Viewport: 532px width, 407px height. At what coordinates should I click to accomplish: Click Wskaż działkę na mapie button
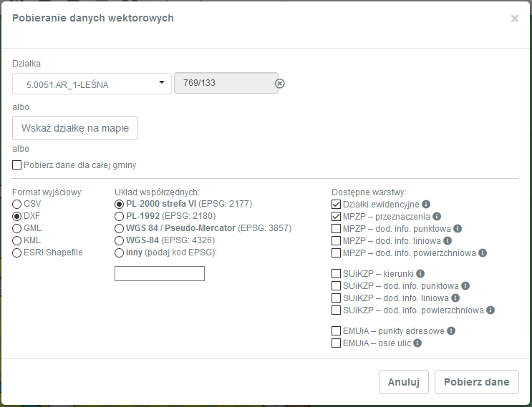point(75,128)
